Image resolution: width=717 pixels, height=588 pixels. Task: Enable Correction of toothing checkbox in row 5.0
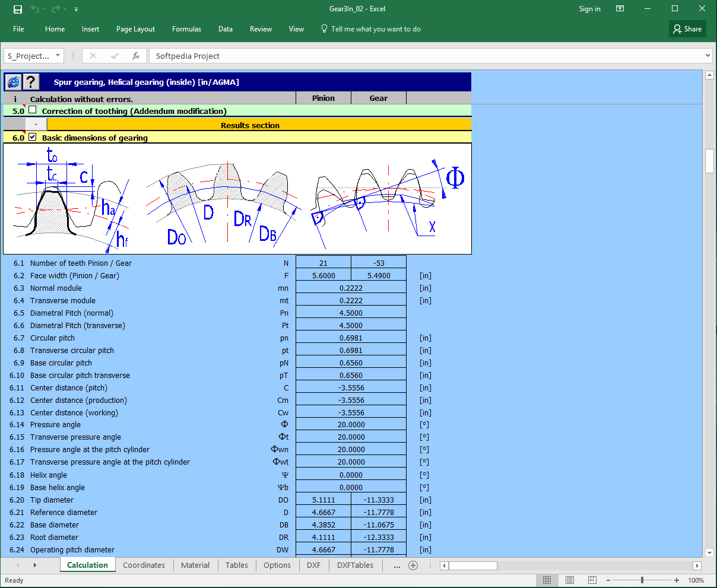32,109
